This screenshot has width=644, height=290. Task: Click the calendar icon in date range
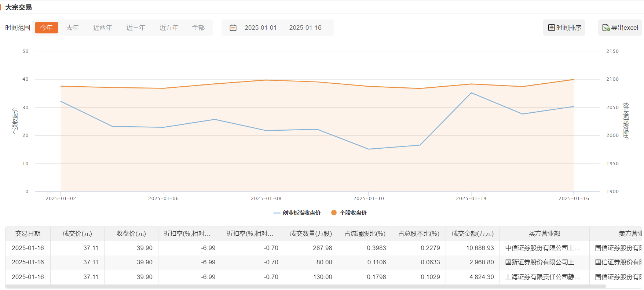(x=233, y=28)
